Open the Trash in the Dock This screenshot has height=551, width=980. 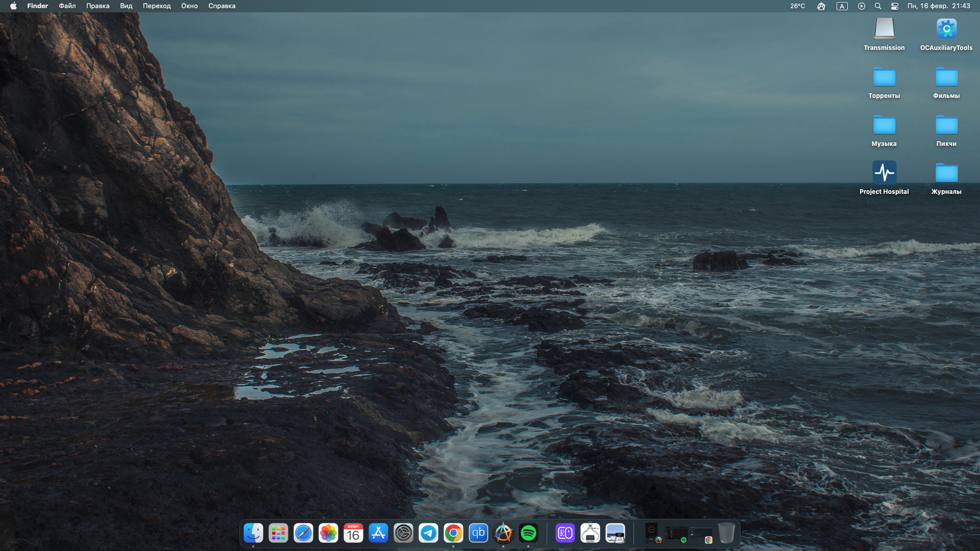click(726, 533)
